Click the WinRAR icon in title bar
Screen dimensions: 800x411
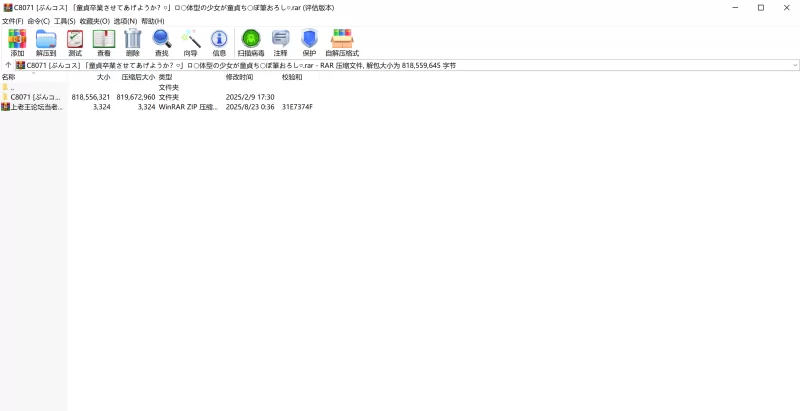point(8,8)
